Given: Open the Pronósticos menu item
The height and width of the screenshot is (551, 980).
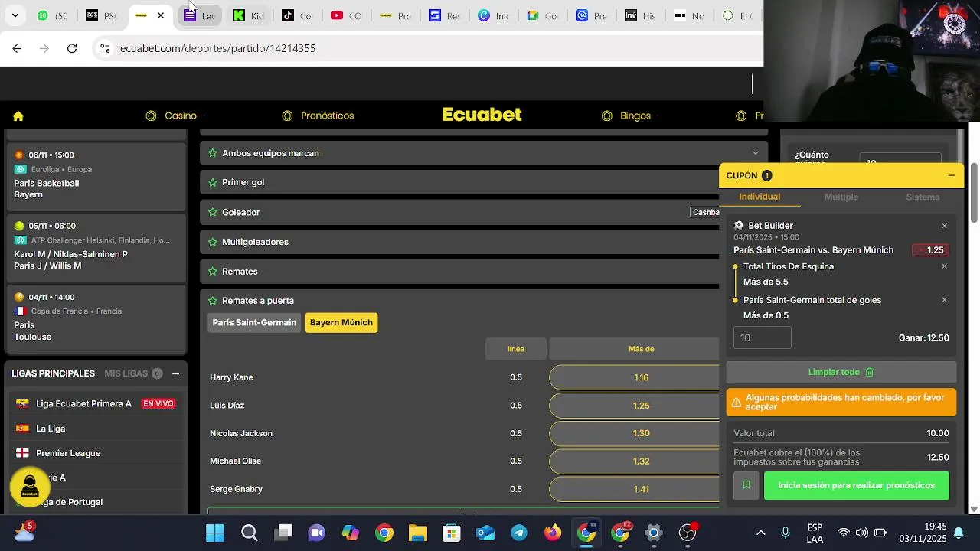Looking at the screenshot, I should point(318,116).
